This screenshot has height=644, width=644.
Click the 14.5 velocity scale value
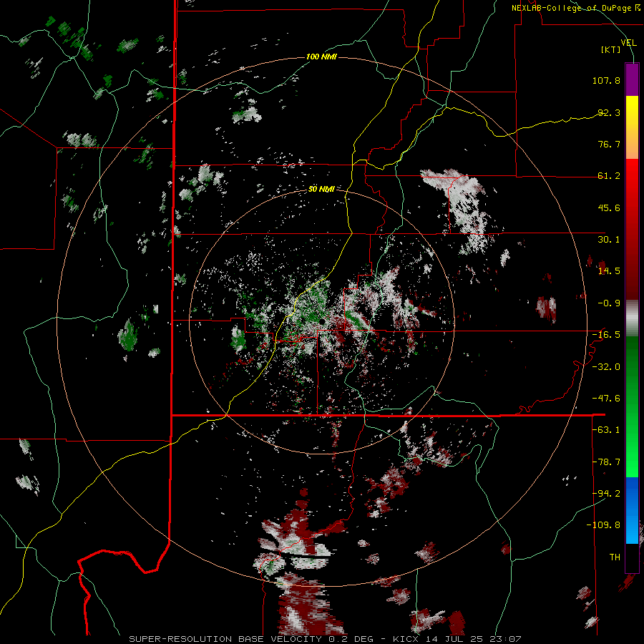coord(609,271)
